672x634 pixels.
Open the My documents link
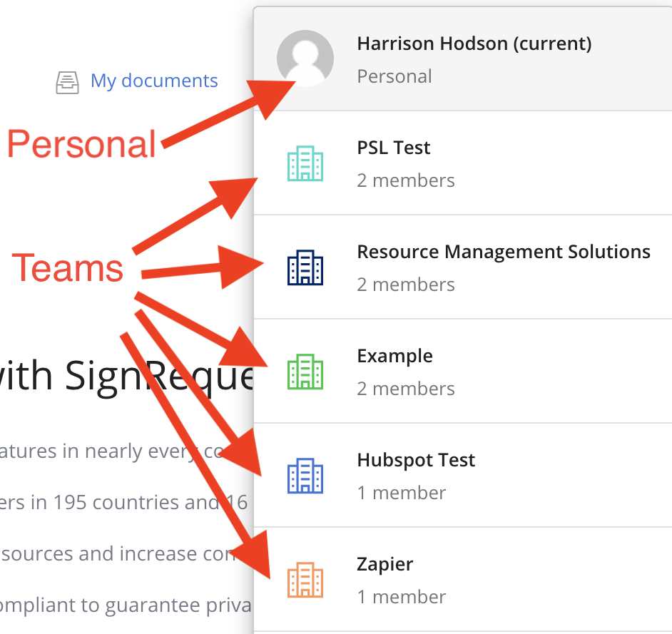[154, 81]
